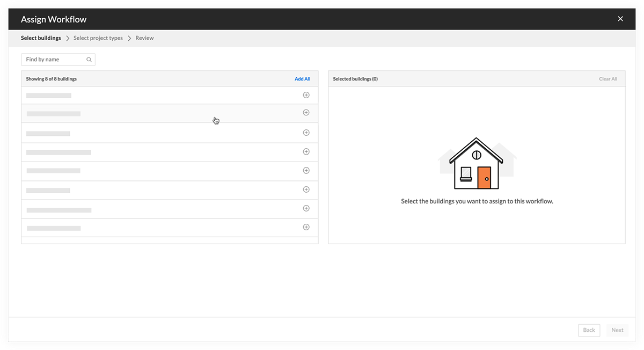Add the fourth building to the workflow
The width and height of the screenshot is (644, 350).
306,151
